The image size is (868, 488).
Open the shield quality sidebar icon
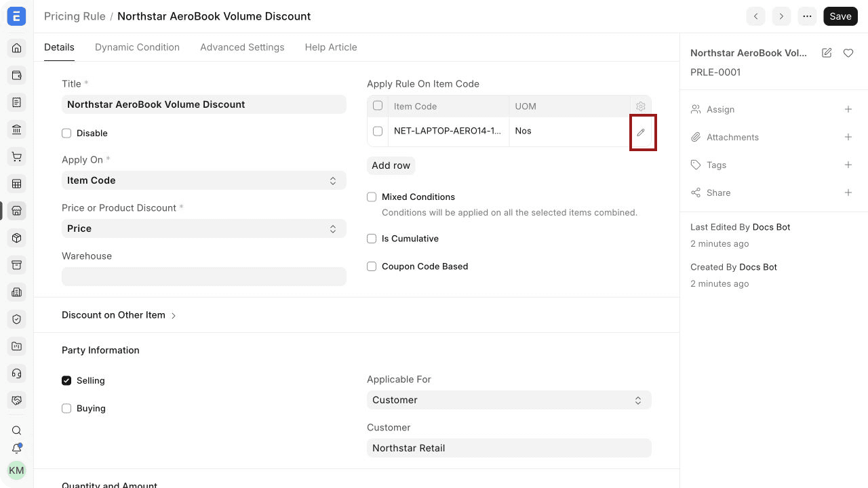(x=17, y=319)
